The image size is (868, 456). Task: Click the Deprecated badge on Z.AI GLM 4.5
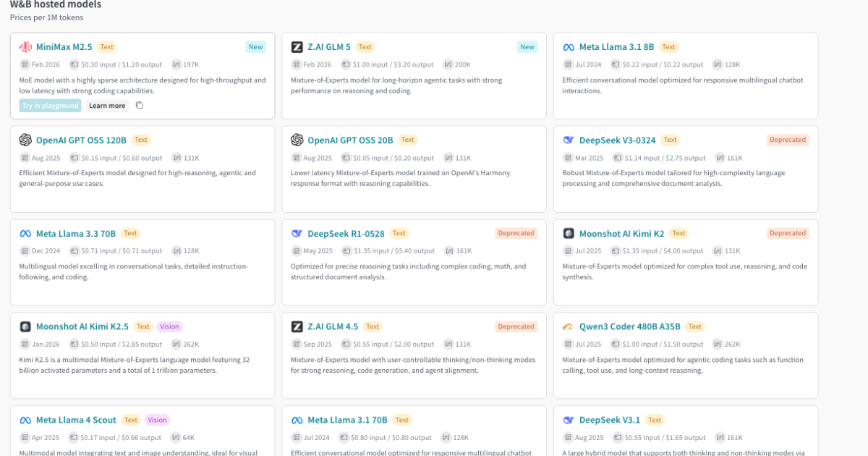click(x=516, y=326)
